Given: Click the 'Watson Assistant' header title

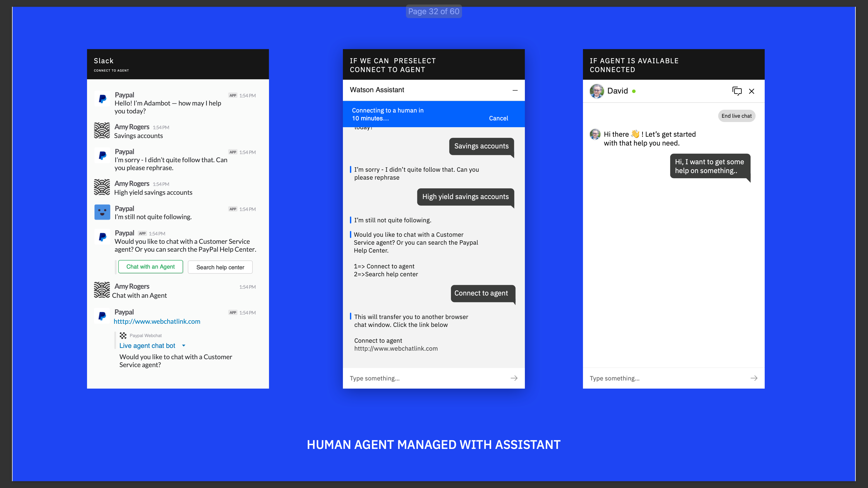Looking at the screenshot, I should click(377, 90).
